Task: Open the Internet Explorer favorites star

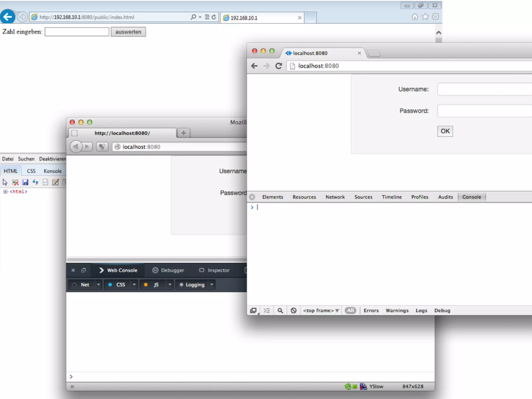Action: 425,17
